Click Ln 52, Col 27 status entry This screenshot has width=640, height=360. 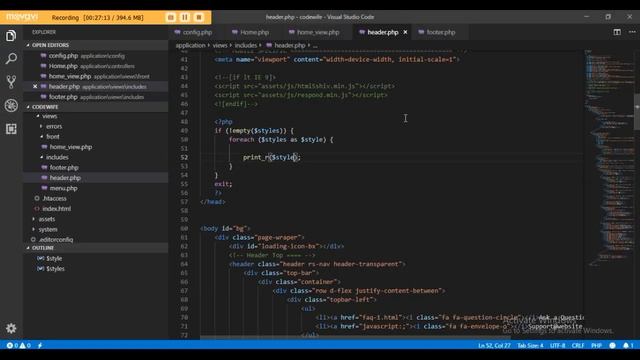494,345
